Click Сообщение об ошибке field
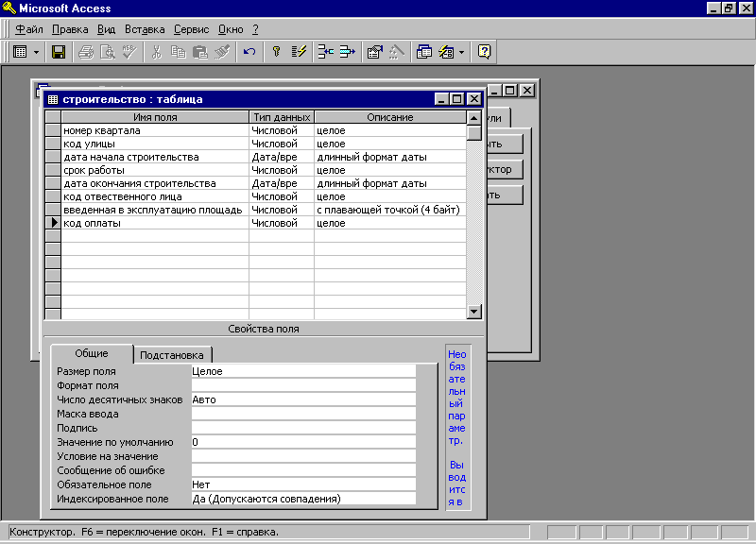 coord(303,470)
